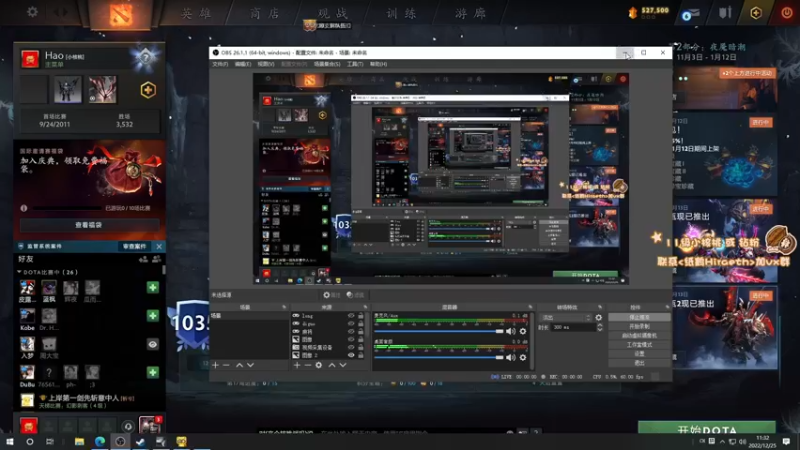Toggle lock on the 图像 2 source
Viewport: 800px width, 450px height.
pyautogui.click(x=361, y=355)
